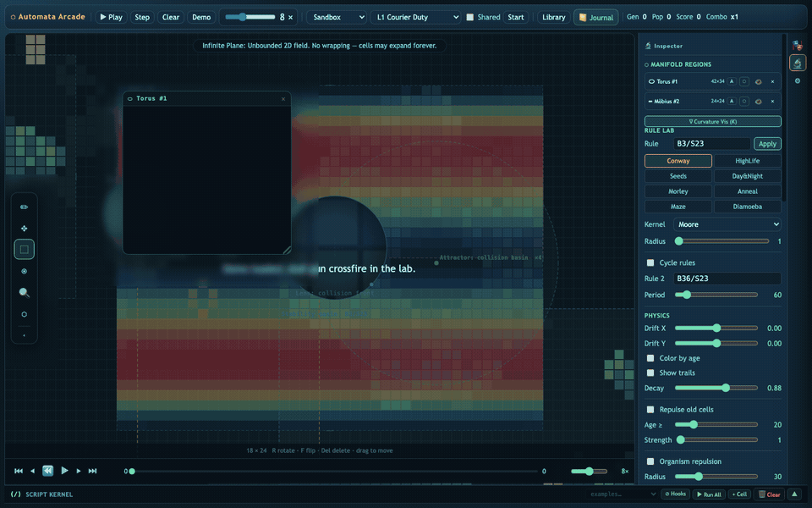Step back one frame in timeline
The width and height of the screenshot is (812, 508).
coord(33,471)
